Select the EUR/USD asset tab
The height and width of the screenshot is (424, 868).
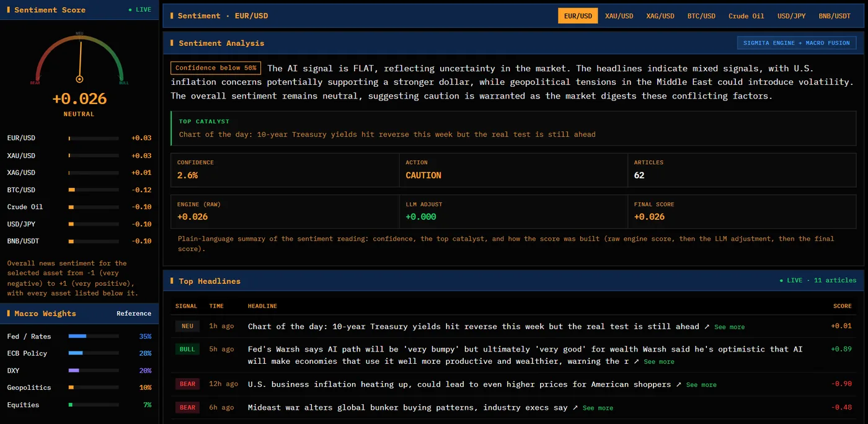(578, 16)
